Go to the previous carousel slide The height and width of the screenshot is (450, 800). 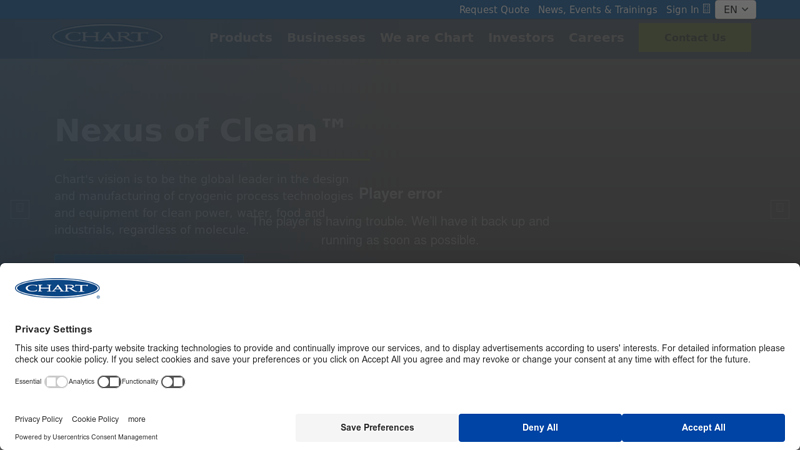pyautogui.click(x=20, y=209)
